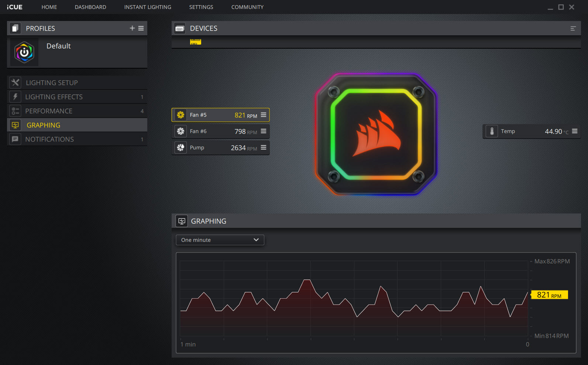Click the 1 min axis label
The height and width of the screenshot is (365, 588).
point(188,344)
